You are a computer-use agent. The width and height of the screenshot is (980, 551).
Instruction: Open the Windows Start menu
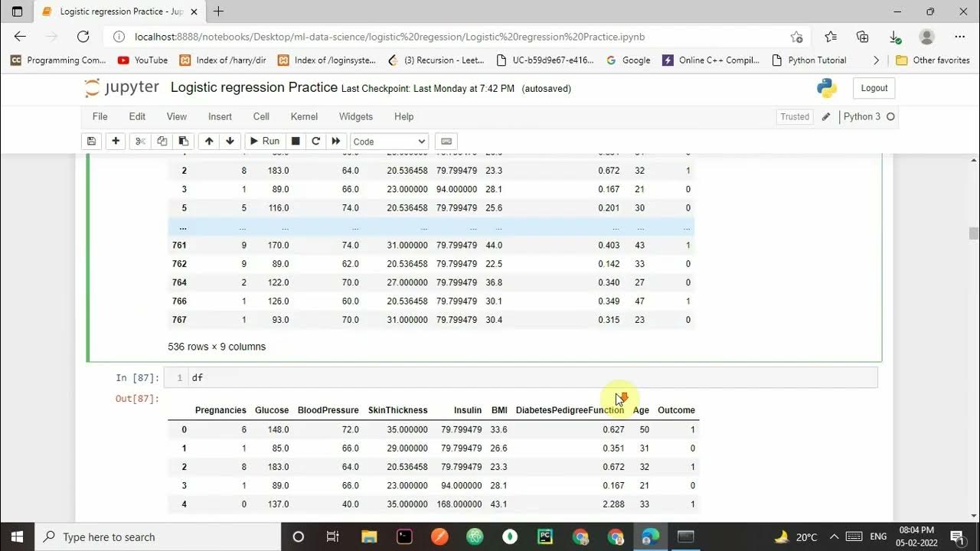(17, 536)
